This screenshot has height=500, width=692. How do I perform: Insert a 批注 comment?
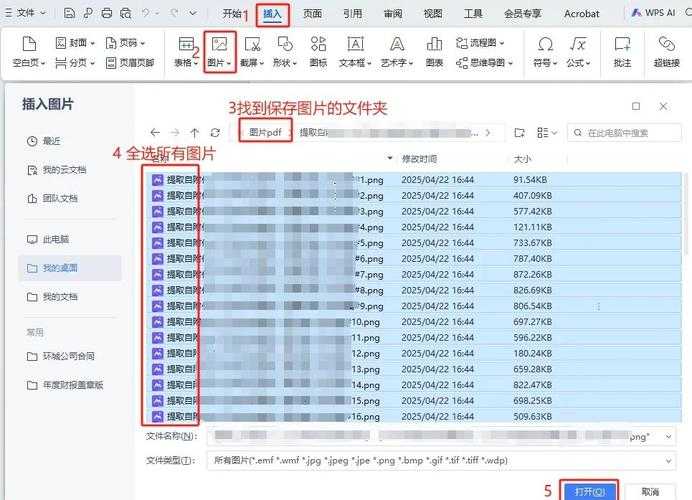pyautogui.click(x=622, y=52)
